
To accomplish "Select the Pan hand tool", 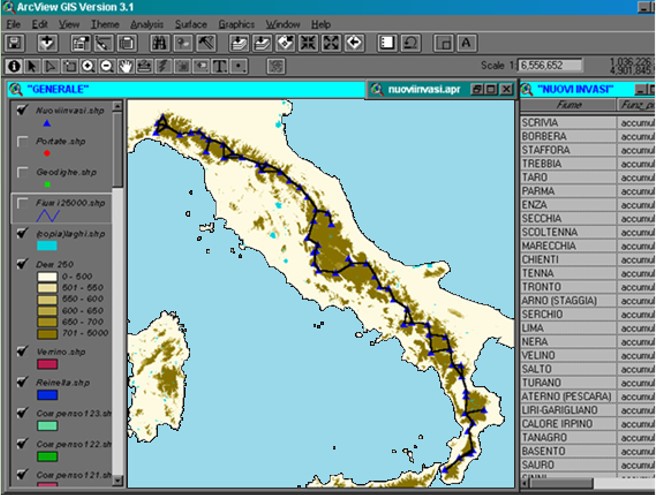I will point(124,67).
